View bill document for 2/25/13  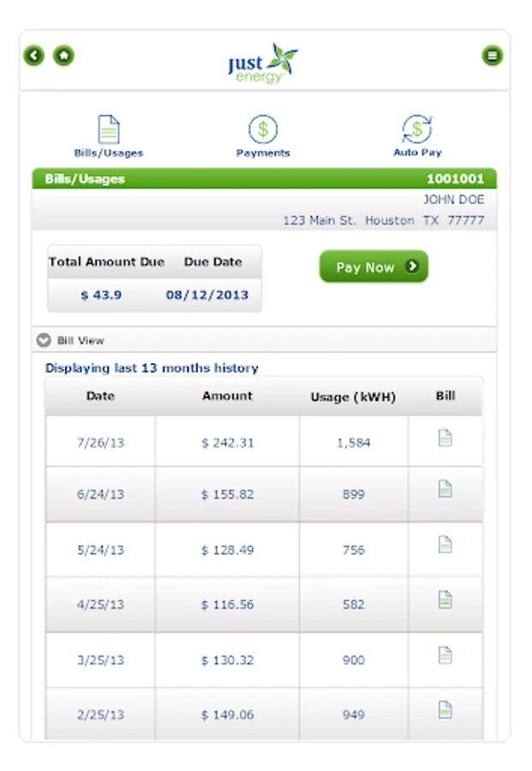click(445, 709)
